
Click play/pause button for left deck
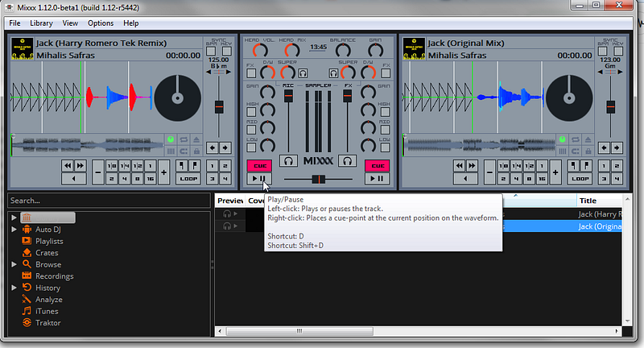259,179
